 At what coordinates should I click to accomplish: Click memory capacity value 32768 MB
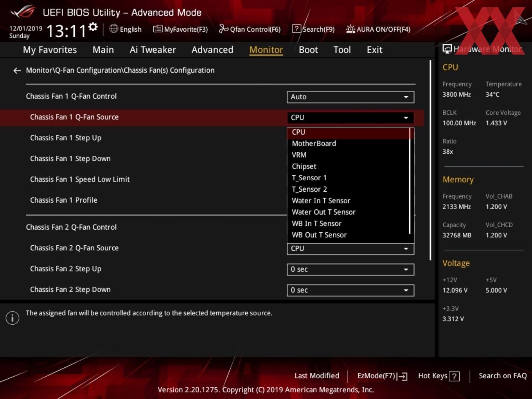[x=457, y=235]
